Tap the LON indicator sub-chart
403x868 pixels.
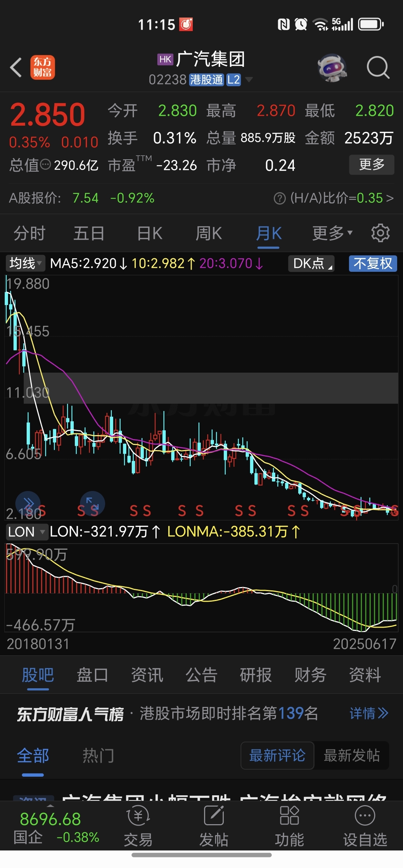(x=201, y=588)
